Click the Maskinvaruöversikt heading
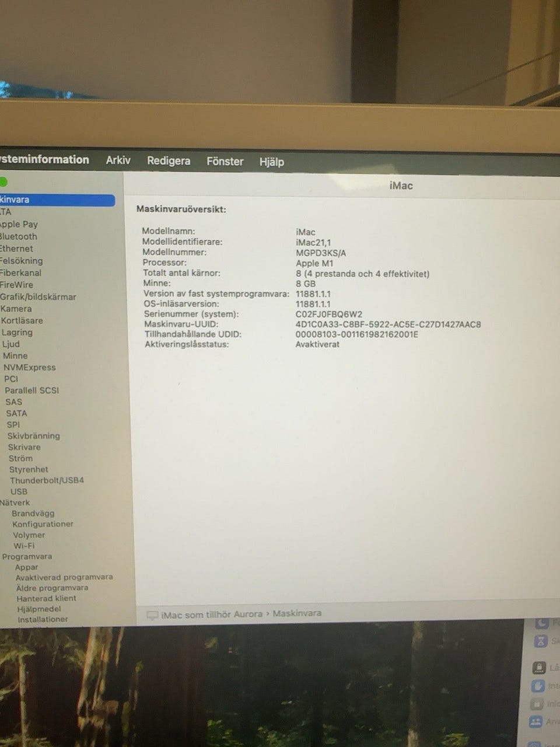Image resolution: width=560 pixels, height=747 pixels. point(181,209)
